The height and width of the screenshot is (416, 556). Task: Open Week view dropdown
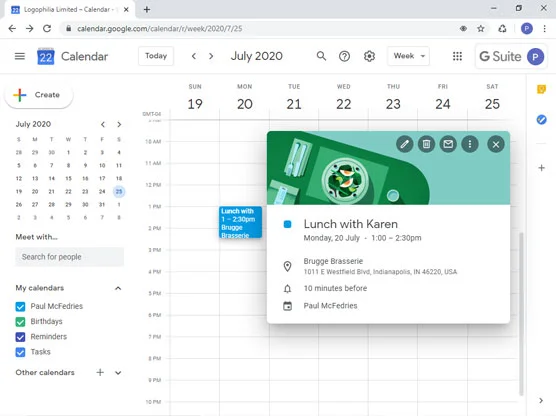408,56
